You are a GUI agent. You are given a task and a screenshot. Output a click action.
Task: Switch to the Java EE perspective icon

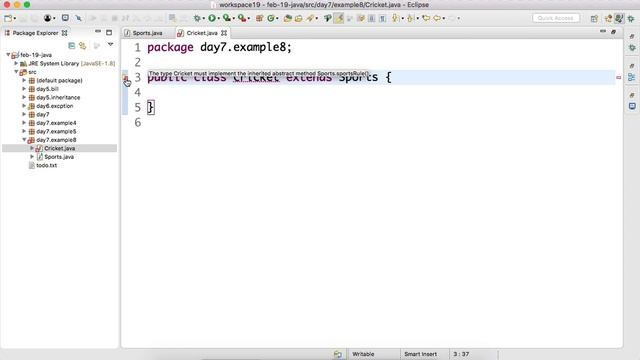609,18
